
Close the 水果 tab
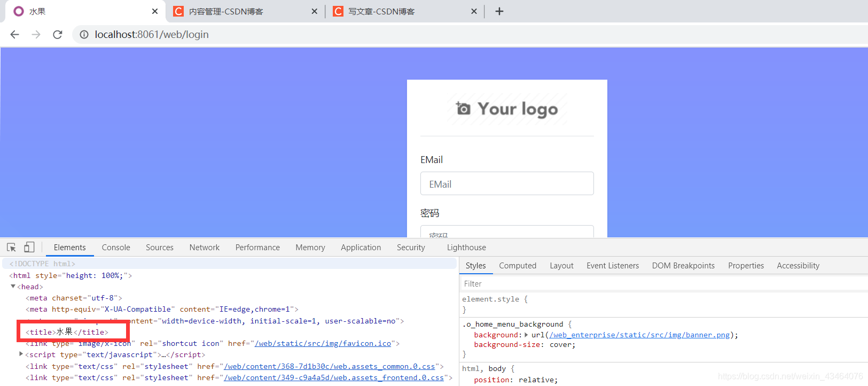point(155,11)
